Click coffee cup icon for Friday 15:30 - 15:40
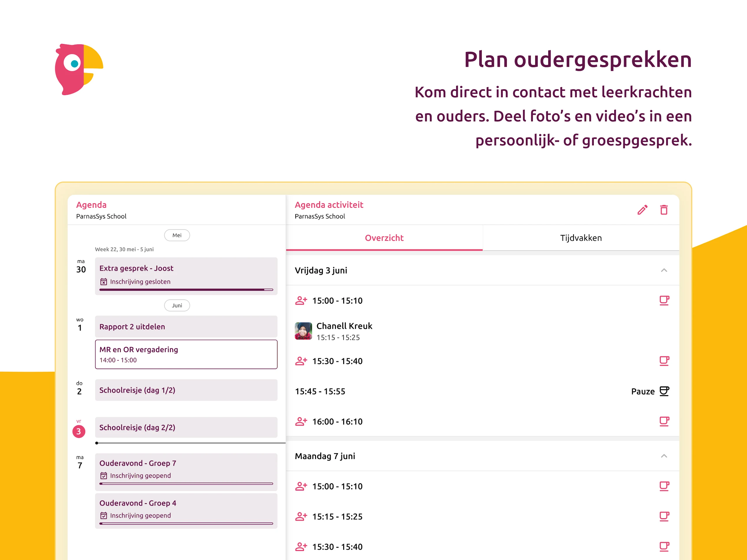The height and width of the screenshot is (560, 747). [664, 361]
